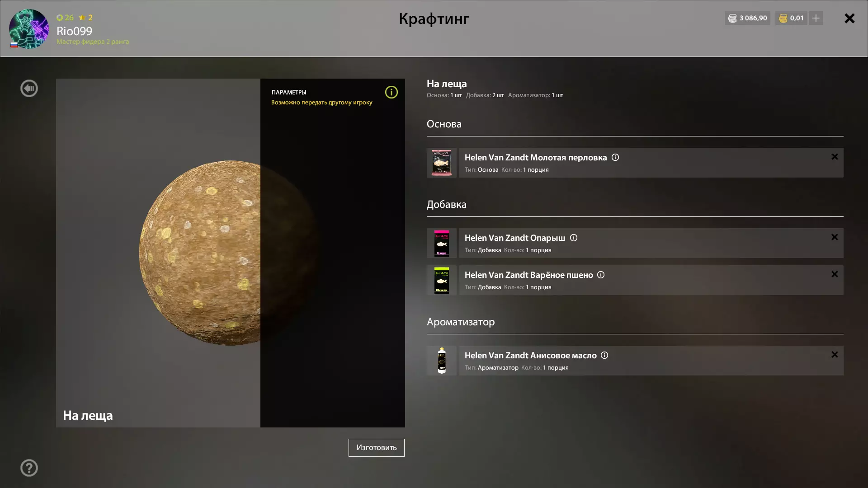Click the plus icon to add gold

[816, 18]
